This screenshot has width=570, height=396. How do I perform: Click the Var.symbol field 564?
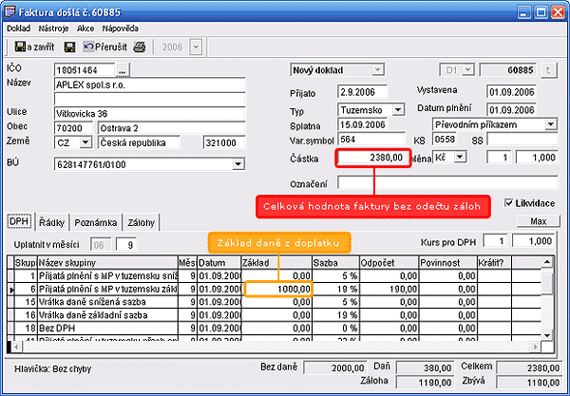(x=371, y=139)
